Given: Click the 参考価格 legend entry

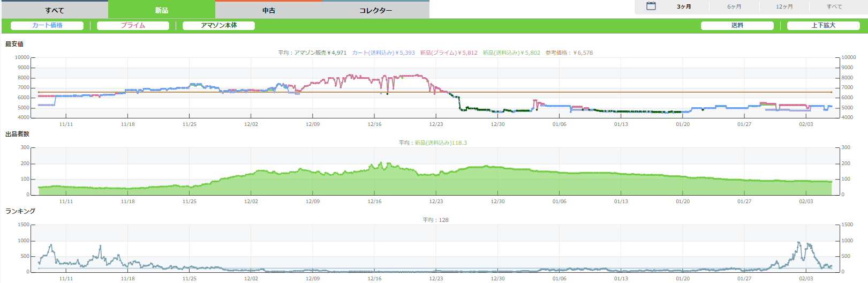Looking at the screenshot, I should (x=569, y=53).
